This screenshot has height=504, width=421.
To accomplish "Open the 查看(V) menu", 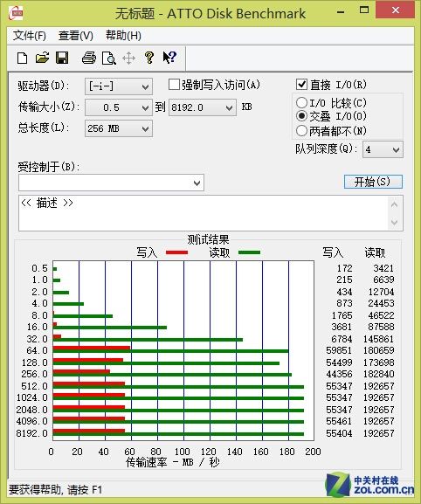I will pos(76,35).
